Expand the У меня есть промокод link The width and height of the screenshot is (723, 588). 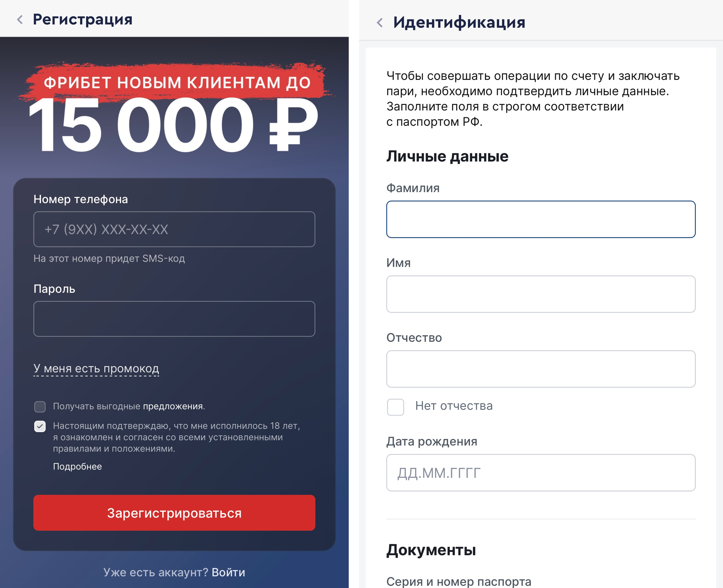click(96, 369)
